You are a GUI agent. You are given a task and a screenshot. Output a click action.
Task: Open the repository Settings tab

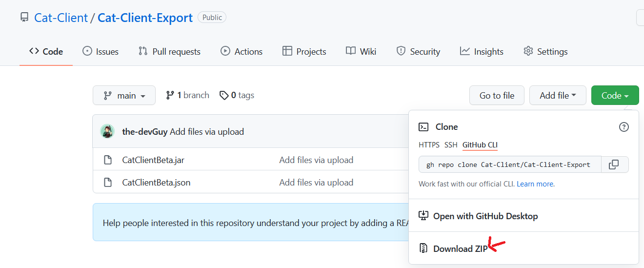coord(545,52)
